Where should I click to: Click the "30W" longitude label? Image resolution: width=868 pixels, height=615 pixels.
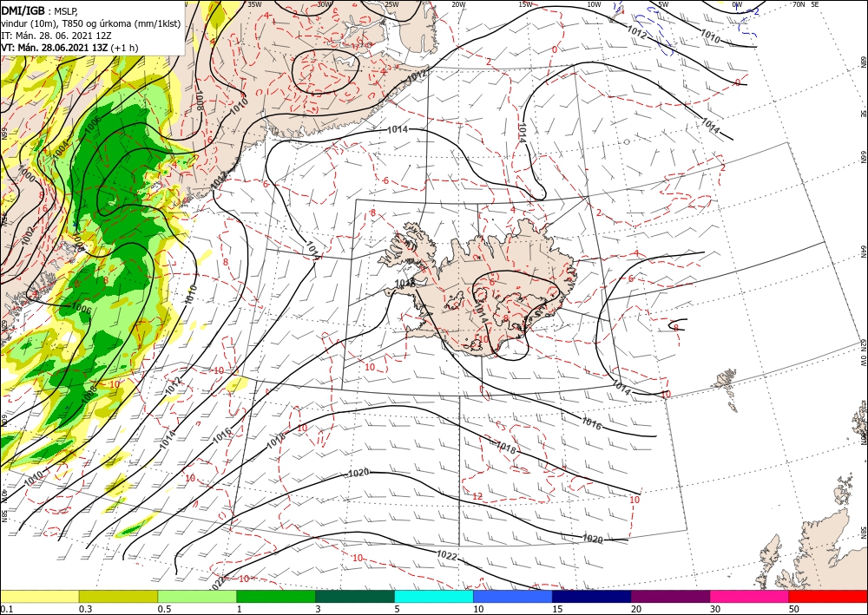point(325,4)
